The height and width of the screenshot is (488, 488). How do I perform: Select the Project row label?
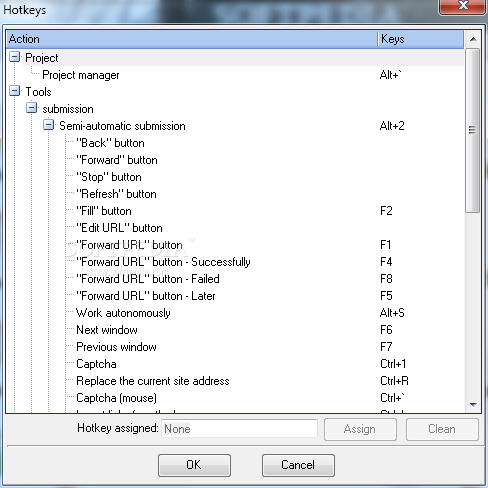point(42,58)
